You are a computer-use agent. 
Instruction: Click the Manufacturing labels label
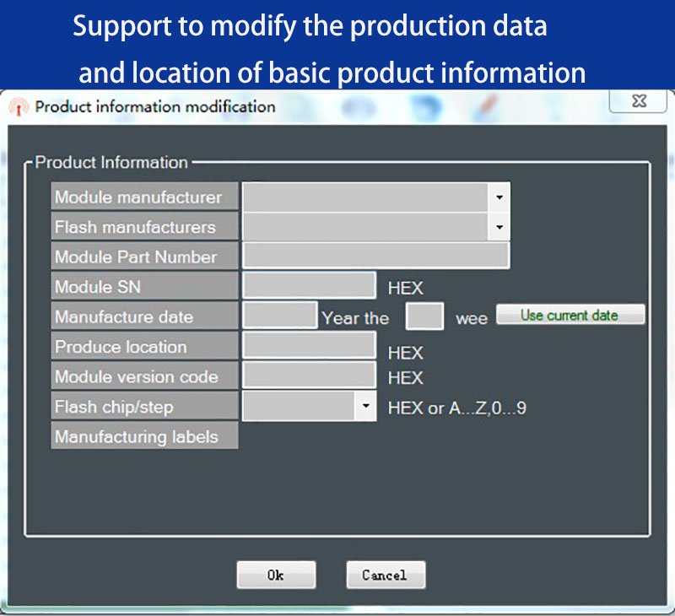pos(144,435)
